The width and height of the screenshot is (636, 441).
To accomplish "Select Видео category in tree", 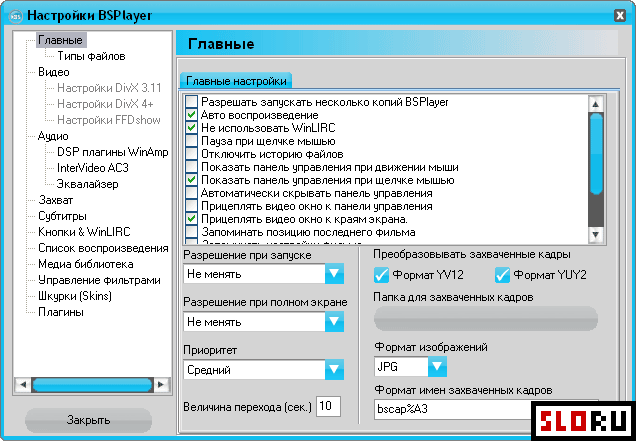I will pyautogui.click(x=54, y=72).
